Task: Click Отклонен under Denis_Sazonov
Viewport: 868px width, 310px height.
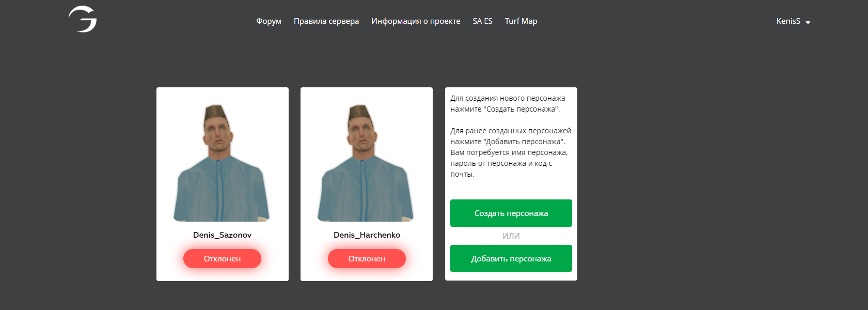Action: tap(222, 258)
